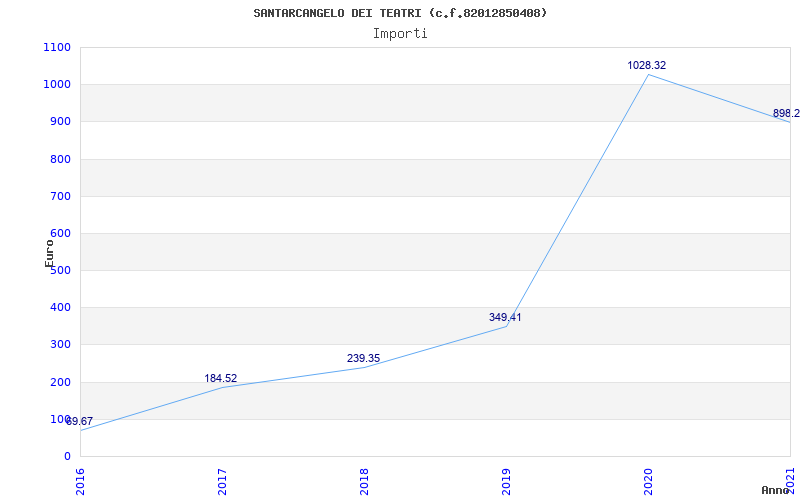Click the 400 y-axis tick label
This screenshot has width=800, height=500.
point(61,308)
